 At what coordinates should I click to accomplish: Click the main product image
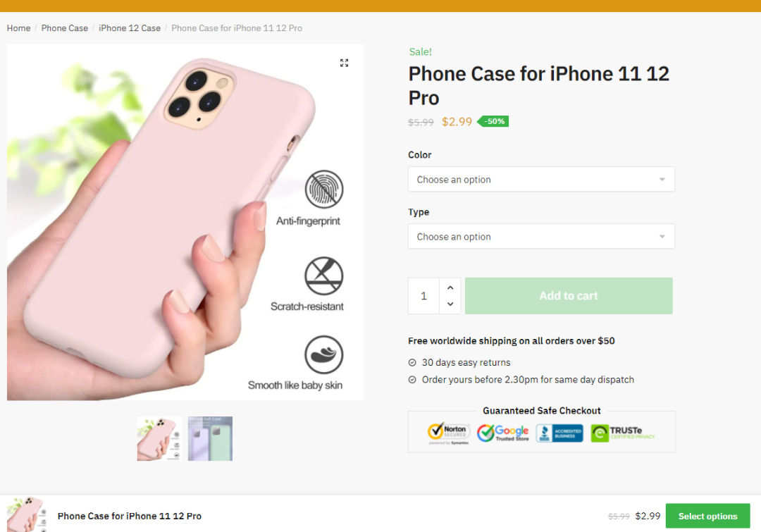(185, 222)
